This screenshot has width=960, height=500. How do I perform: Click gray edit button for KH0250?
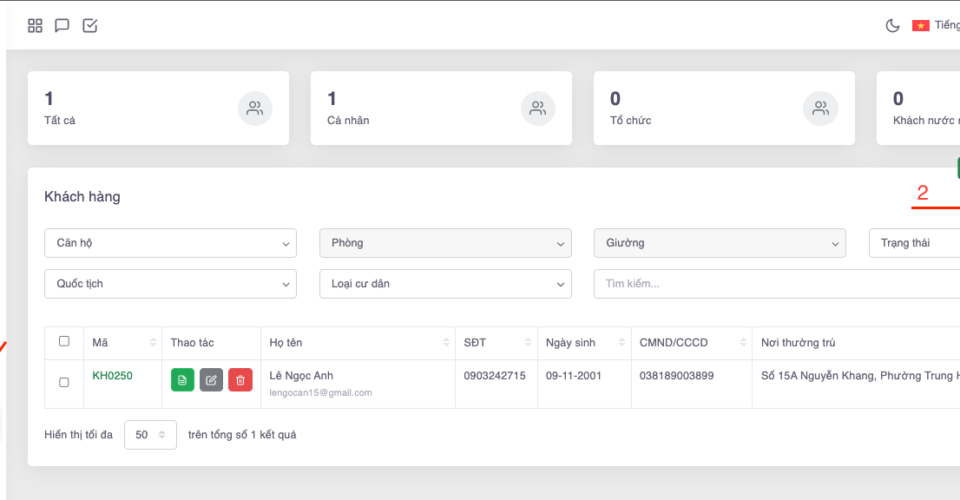[211, 380]
